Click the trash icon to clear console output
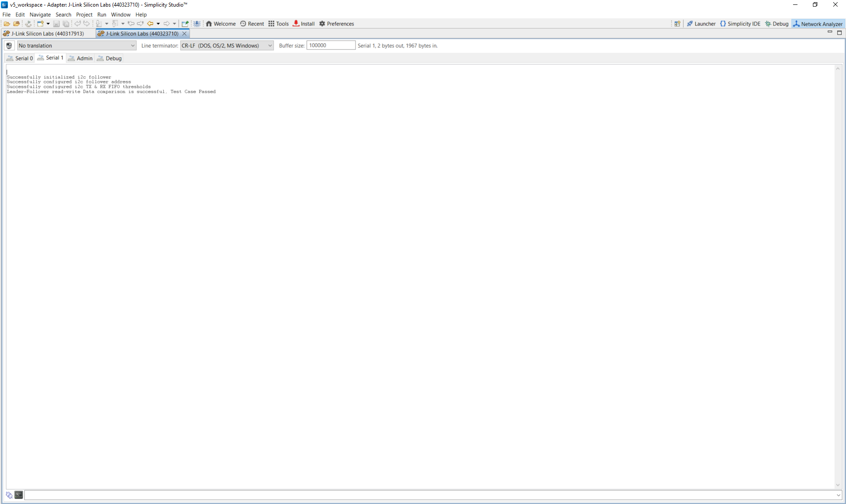Screen dimensions: 846x504 click(x=9, y=45)
